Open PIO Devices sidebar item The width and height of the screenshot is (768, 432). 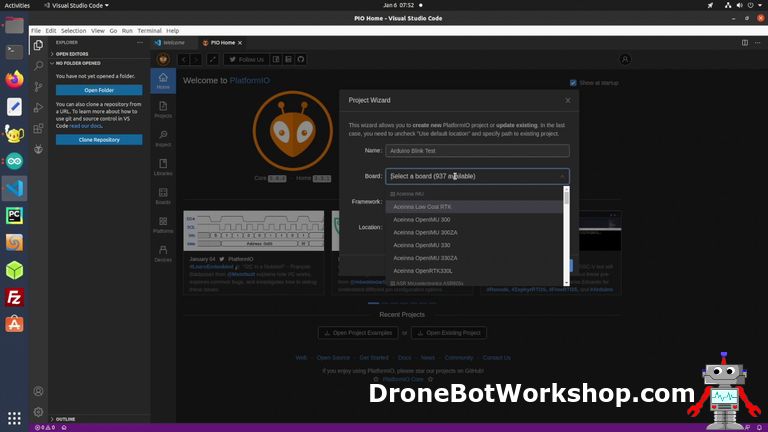[163, 254]
